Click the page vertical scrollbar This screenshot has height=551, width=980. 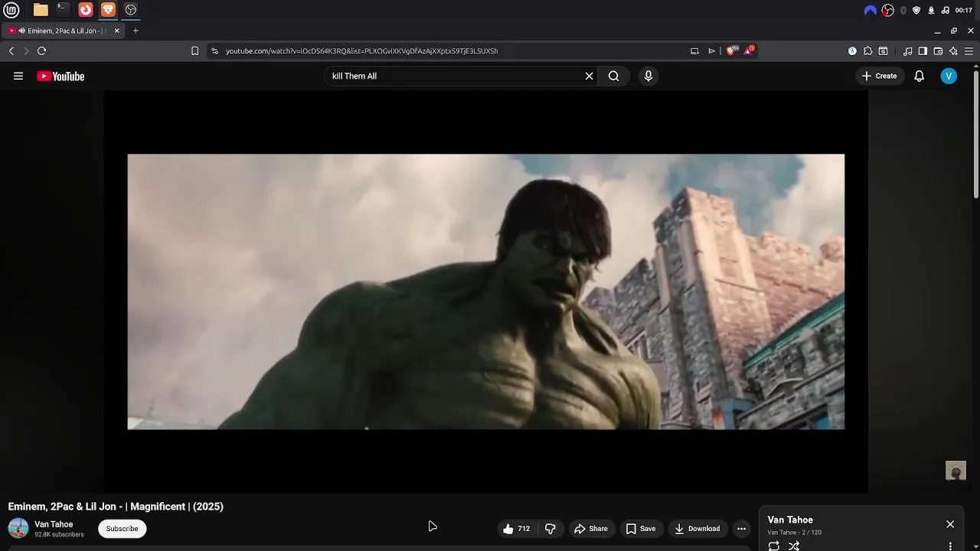[976, 134]
